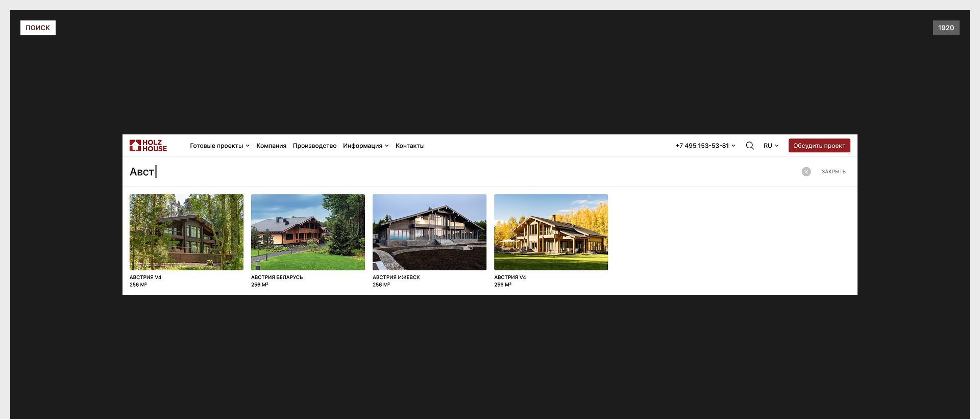Clear the search field with the round X icon
Image resolution: width=980 pixels, height=419 pixels.
[806, 172]
